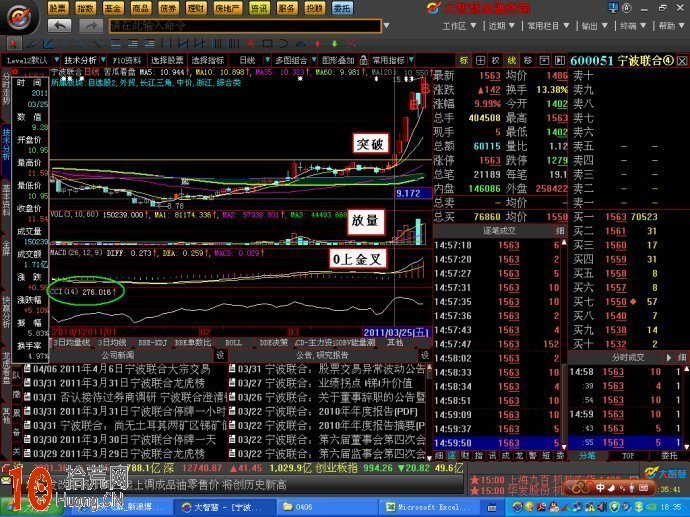Open news 2011年4月6日宁波联合大宗交易
This screenshot has height=517, width=690.
122,369
